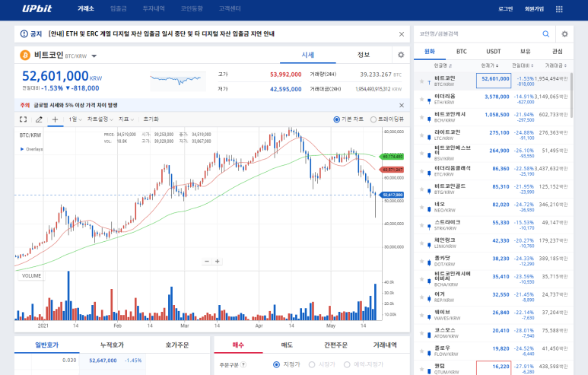Expand the BTC/KRW market dropdown arrow
This screenshot has height=375, width=588.
click(94, 56)
